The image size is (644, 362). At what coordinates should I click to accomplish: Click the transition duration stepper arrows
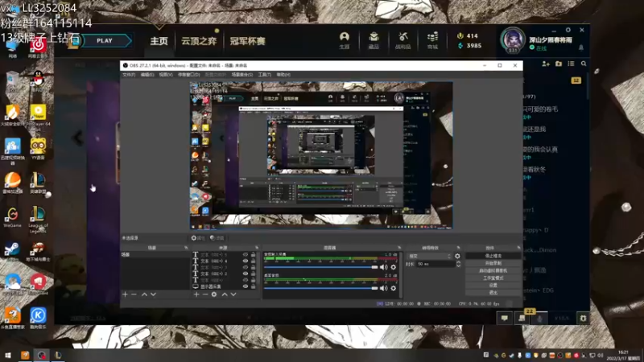pos(458,264)
